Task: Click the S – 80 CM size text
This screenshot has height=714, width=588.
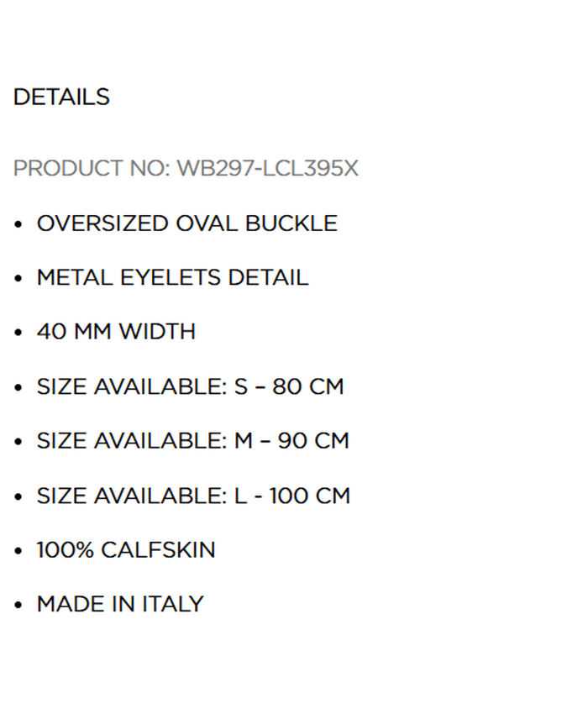Action: (x=289, y=386)
